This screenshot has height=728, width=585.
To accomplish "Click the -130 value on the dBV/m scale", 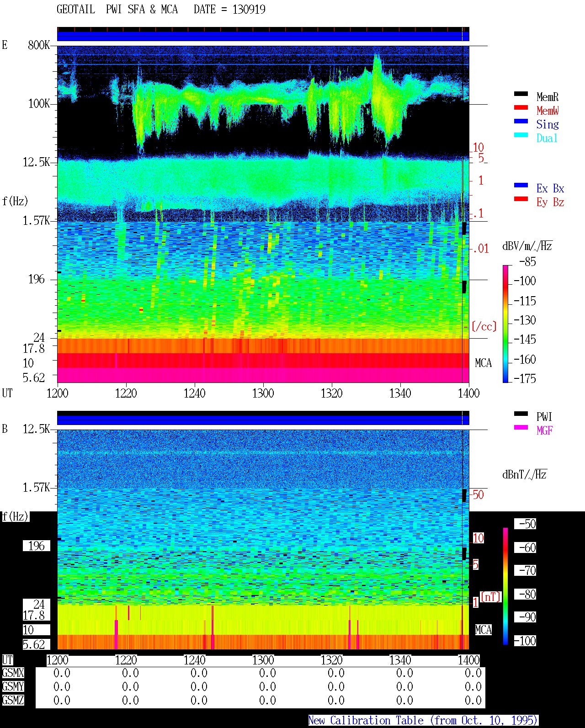I will point(525,320).
